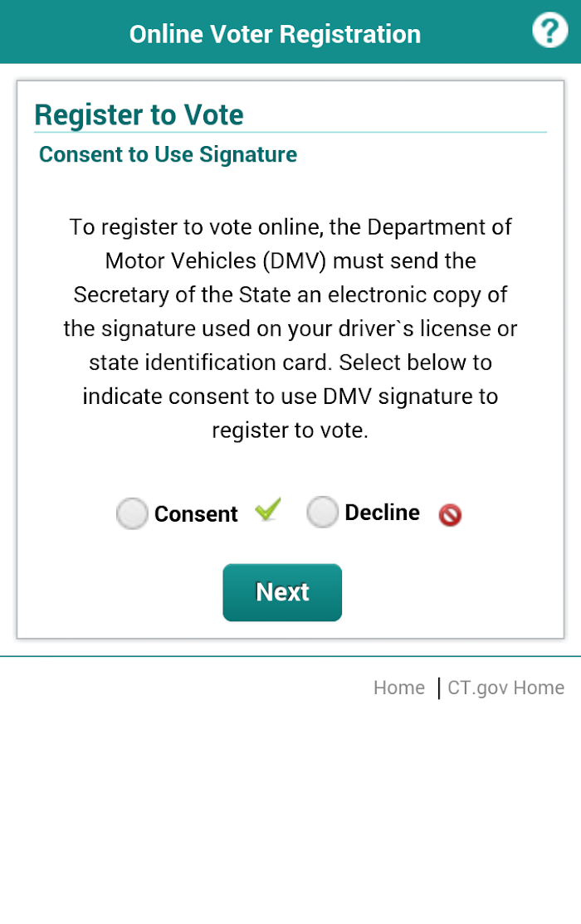Screen dimensions: 581x924
Task: Click the vertical divider between footer links
Action: [x=438, y=688]
